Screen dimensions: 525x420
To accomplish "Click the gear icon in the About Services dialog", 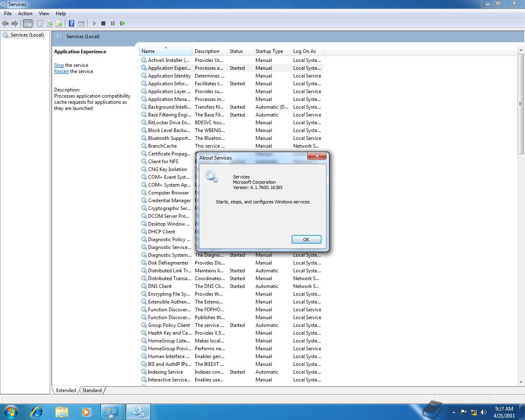I will (x=212, y=177).
